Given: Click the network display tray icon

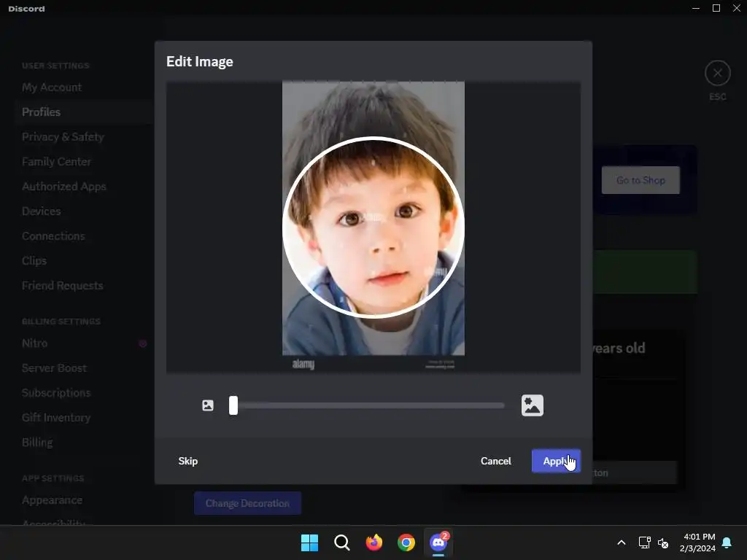Looking at the screenshot, I should [x=644, y=542].
